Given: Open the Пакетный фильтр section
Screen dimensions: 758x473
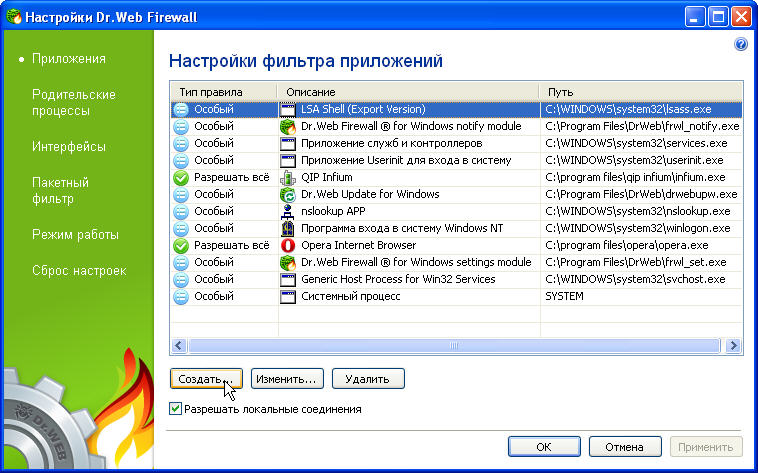Looking at the screenshot, I should coord(60,191).
